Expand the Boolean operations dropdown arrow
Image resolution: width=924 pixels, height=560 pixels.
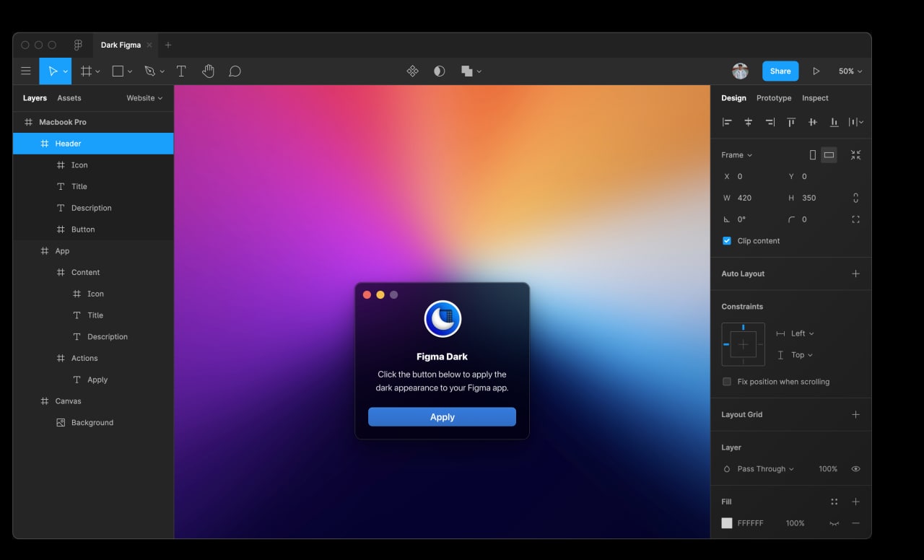pyautogui.click(x=479, y=71)
